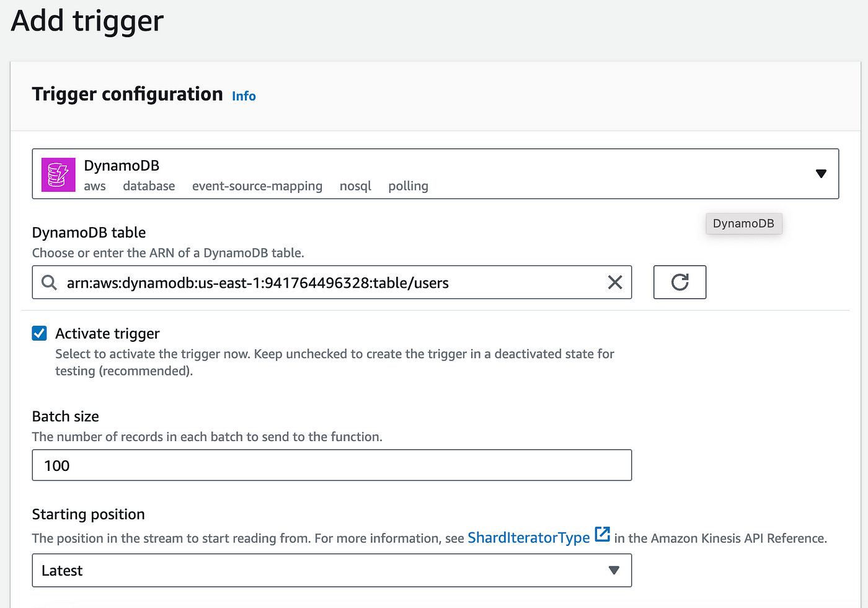
Task: Select the DynamoDB tooltip label
Action: click(743, 223)
